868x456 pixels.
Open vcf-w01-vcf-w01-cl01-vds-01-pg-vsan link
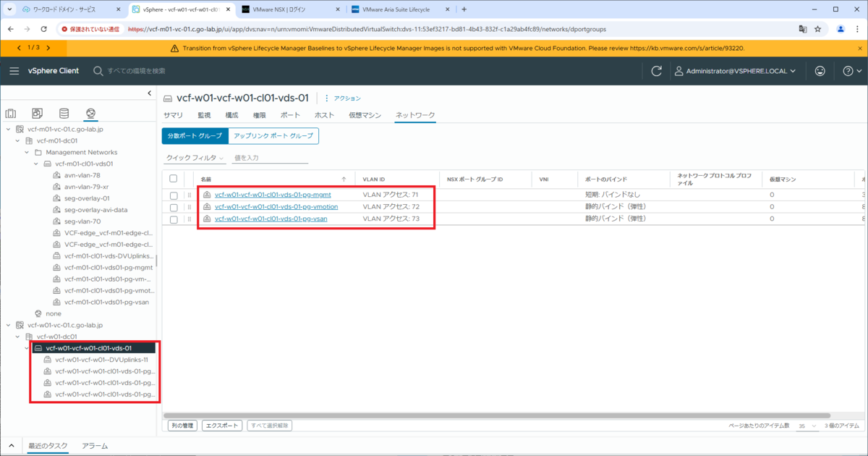click(271, 219)
